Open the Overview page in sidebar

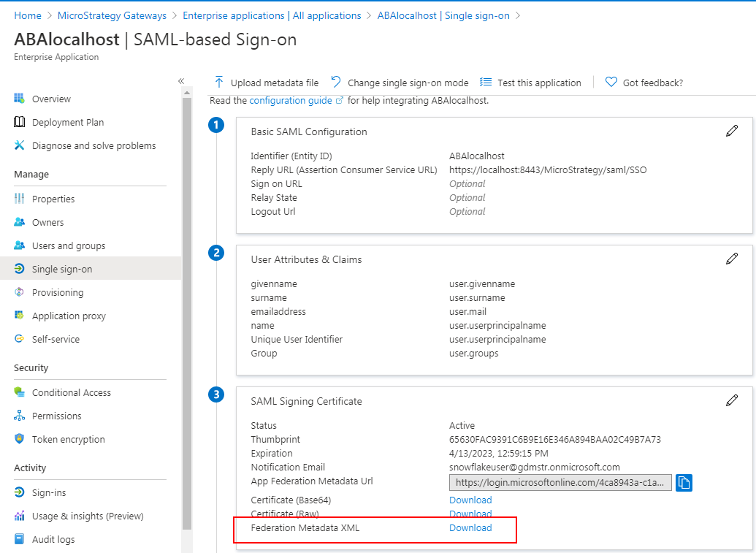(x=51, y=99)
